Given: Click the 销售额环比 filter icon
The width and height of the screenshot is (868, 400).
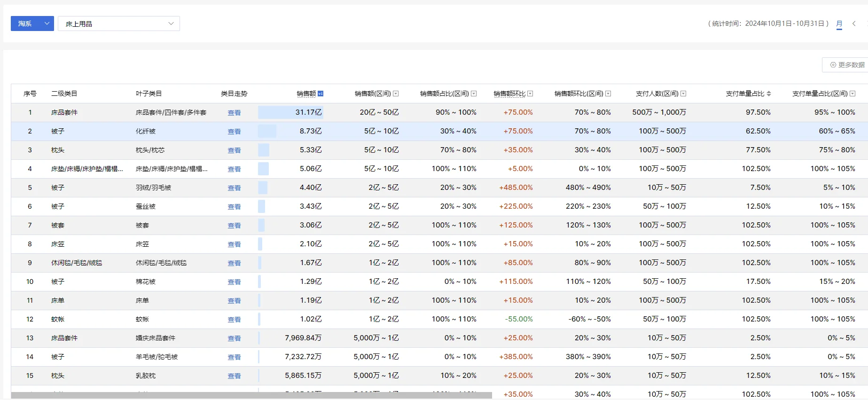Looking at the screenshot, I should tap(530, 94).
